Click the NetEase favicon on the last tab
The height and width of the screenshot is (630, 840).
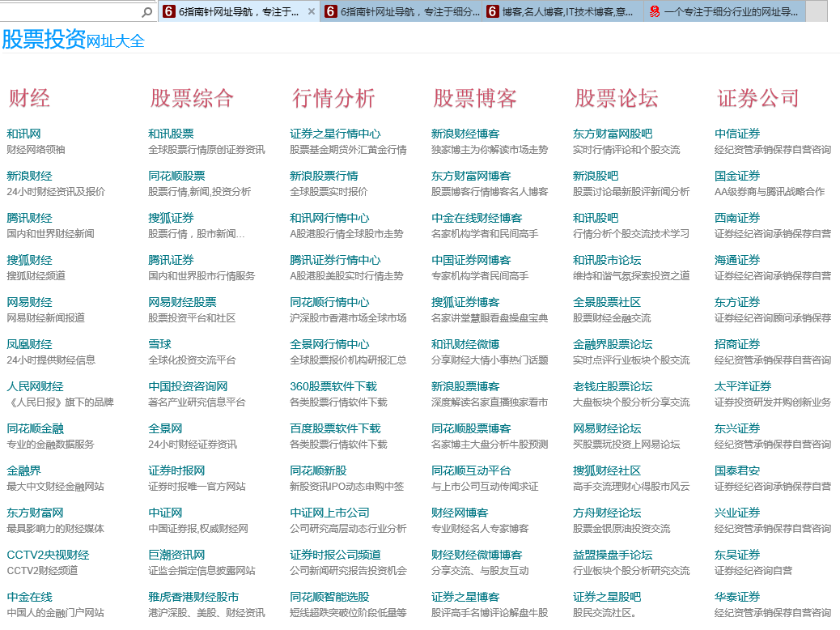click(x=655, y=11)
